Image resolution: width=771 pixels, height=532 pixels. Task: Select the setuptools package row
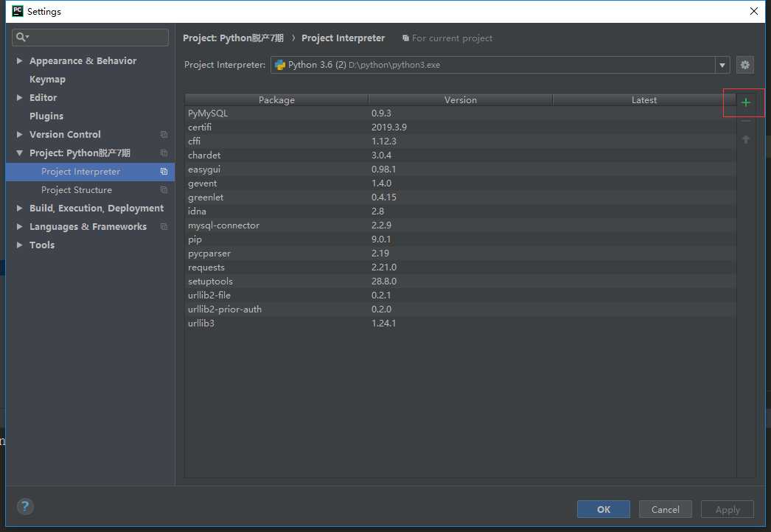point(460,281)
